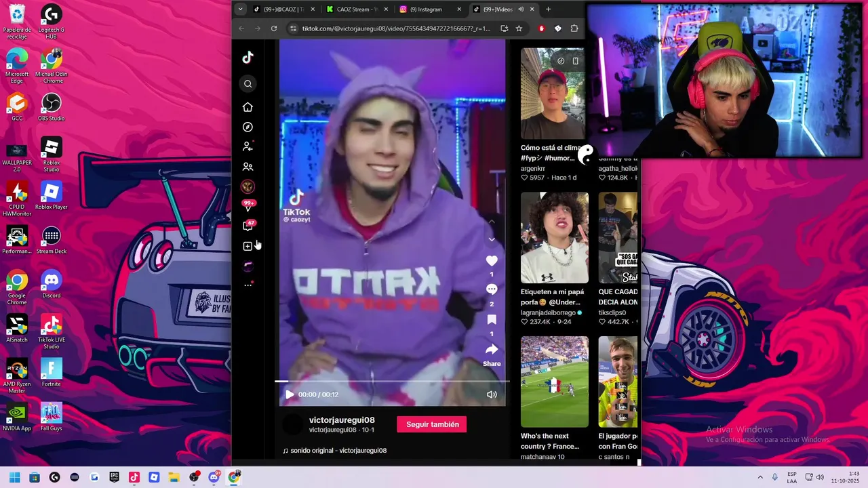
Task: Open the victorjauregui08 profile name
Action: (x=342, y=420)
